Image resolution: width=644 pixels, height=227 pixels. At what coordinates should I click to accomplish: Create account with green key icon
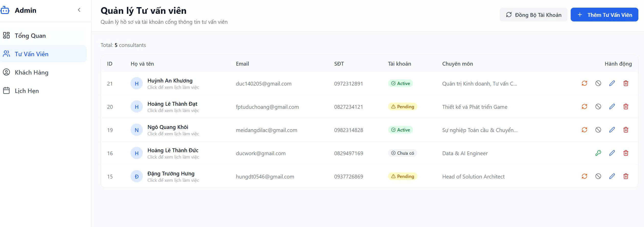click(x=598, y=153)
